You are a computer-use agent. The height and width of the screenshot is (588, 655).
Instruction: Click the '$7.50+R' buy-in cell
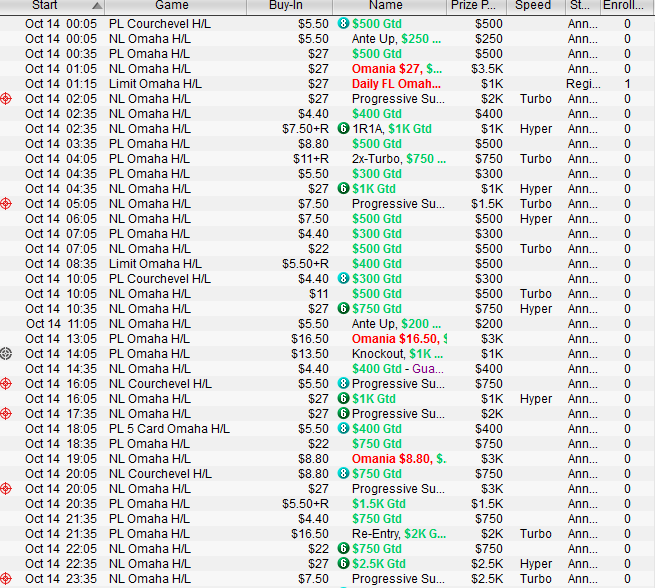pyautogui.click(x=305, y=129)
